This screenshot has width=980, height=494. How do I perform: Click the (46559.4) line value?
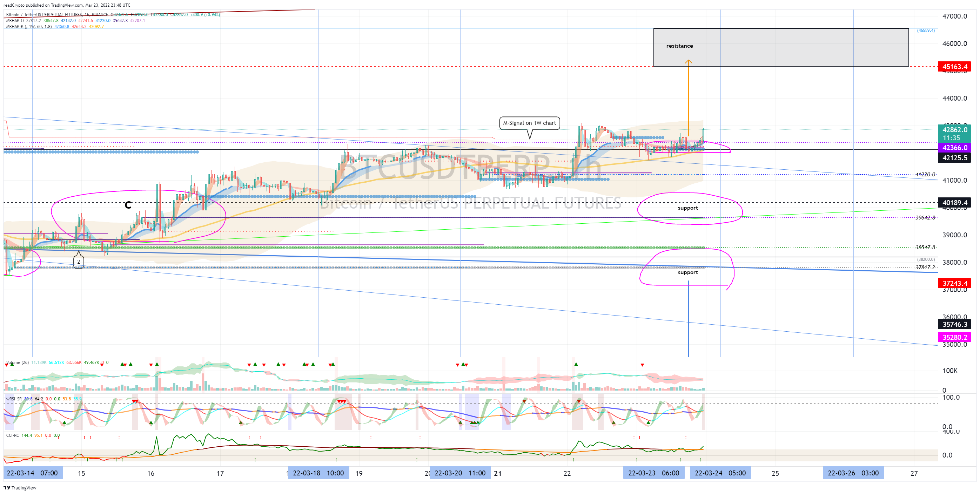click(x=926, y=31)
